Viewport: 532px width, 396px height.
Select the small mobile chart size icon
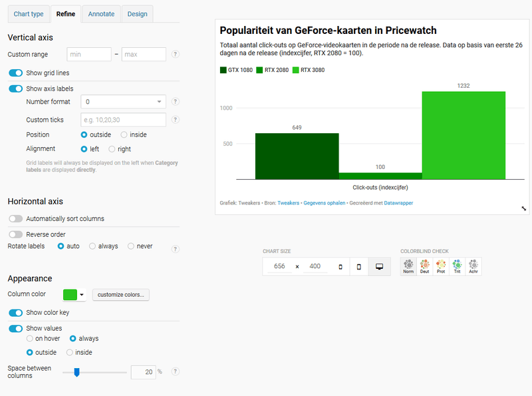tap(340, 267)
